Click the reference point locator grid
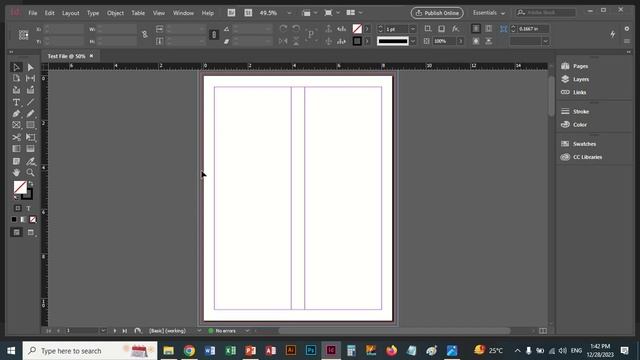 tap(24, 35)
